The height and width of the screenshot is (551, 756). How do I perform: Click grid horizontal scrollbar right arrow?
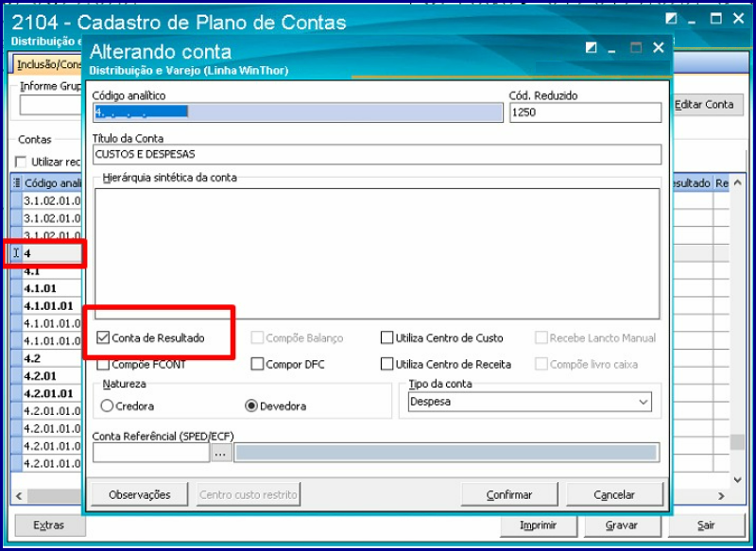[721, 495]
